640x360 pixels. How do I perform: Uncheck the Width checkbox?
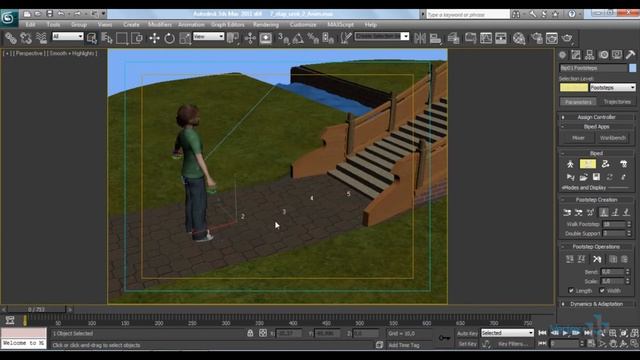pyautogui.click(x=602, y=291)
